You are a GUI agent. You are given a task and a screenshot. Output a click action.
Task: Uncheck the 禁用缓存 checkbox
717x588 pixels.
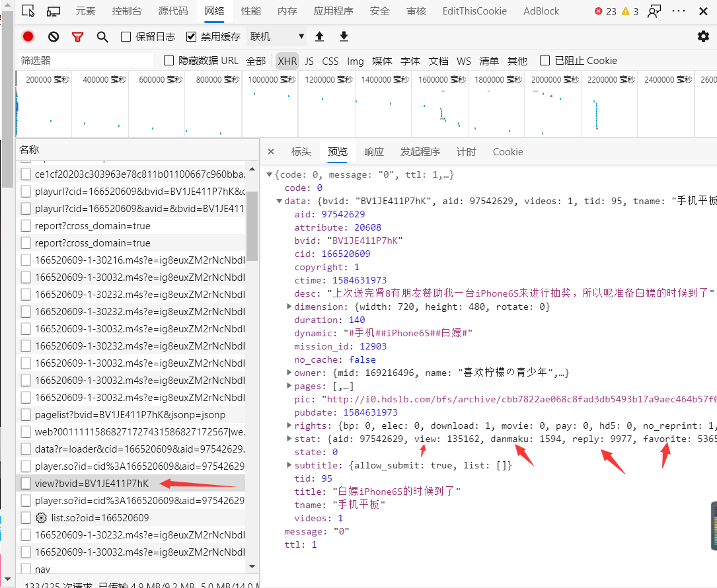(191, 37)
